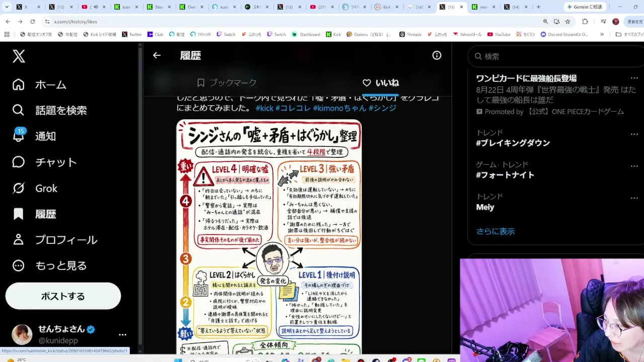This screenshot has width=644, height=362.
Task: Open the YouTube bookmark
Action: (x=499, y=35)
